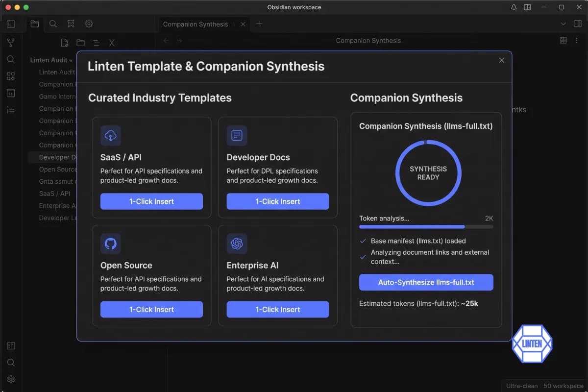The image size is (588, 392).
Task: Create a new folder in file explorer toolbar
Action: pyautogui.click(x=80, y=43)
